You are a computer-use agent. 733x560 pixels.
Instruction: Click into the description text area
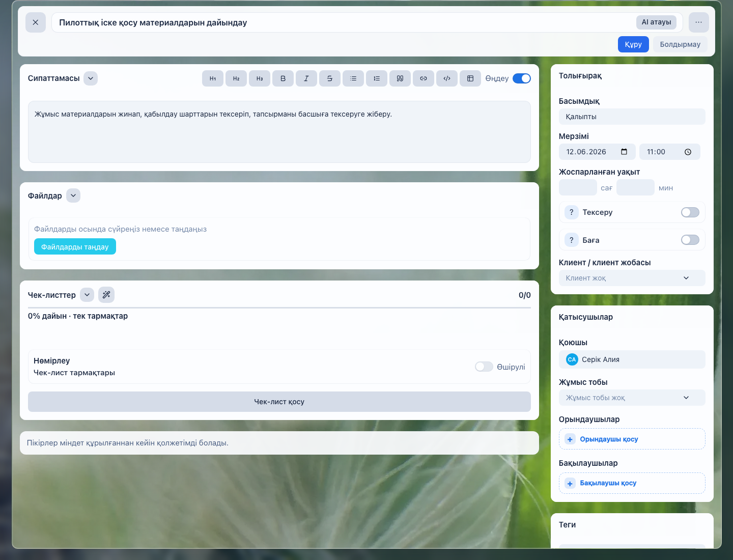tap(279, 132)
